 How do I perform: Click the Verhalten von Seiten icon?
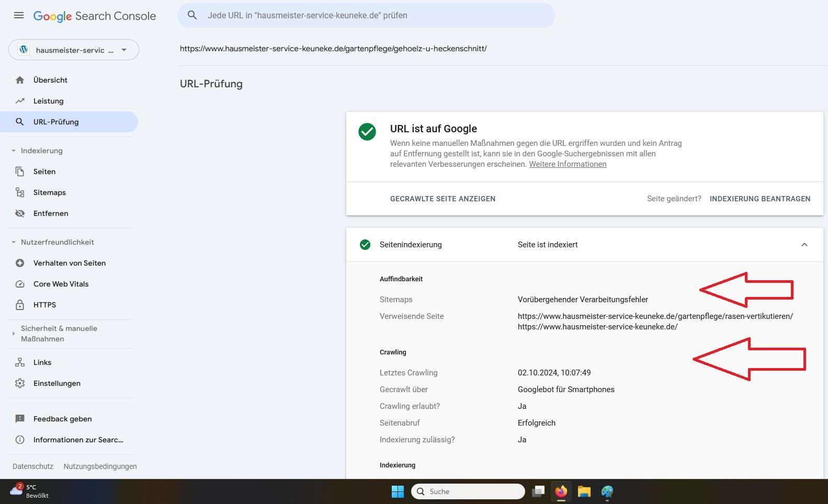coord(20,263)
